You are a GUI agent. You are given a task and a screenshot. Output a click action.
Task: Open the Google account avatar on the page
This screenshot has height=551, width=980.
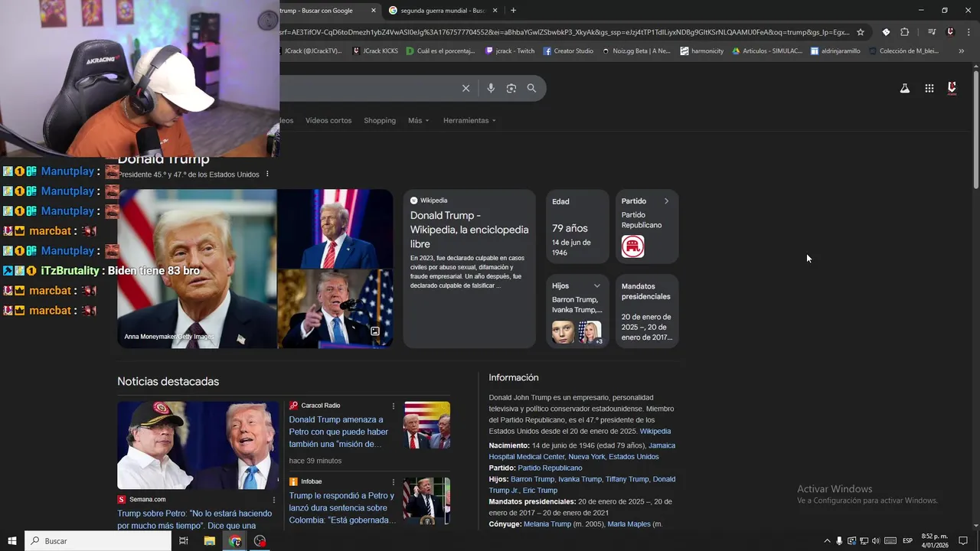coord(952,88)
